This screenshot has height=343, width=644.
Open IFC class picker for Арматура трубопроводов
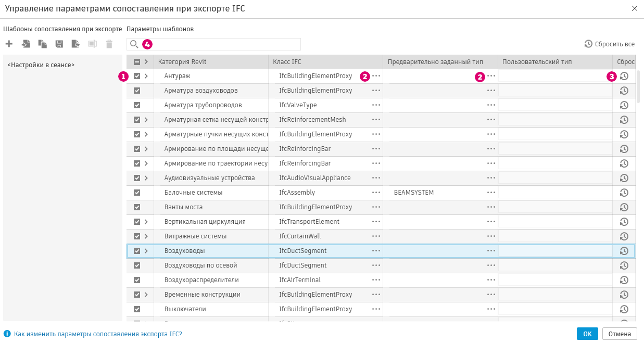tap(376, 105)
